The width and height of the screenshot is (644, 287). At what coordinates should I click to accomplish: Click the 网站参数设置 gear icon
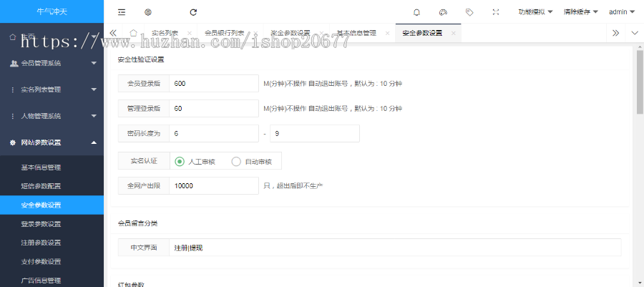(13, 143)
